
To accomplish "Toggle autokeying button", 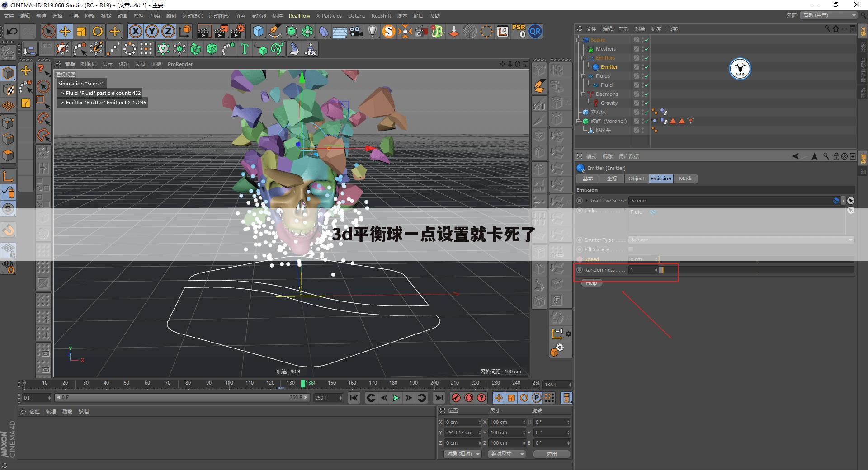I will pos(469,398).
